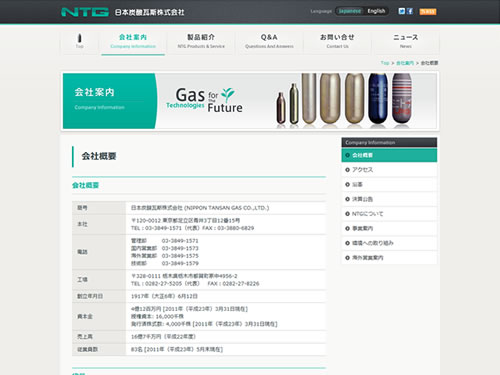The width and height of the screenshot is (500, 375).
Task: Click the 〒120-0012 head office address line
Action: point(185,220)
